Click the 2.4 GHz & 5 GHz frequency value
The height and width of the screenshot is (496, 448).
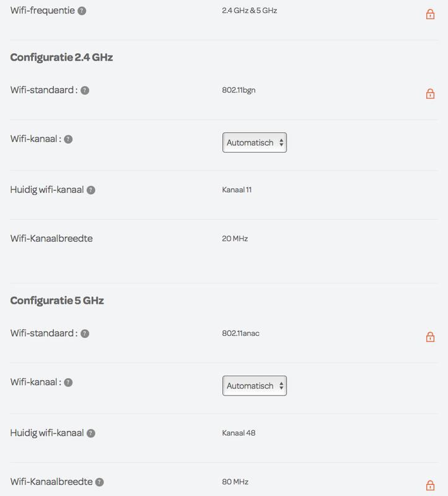[x=250, y=11]
